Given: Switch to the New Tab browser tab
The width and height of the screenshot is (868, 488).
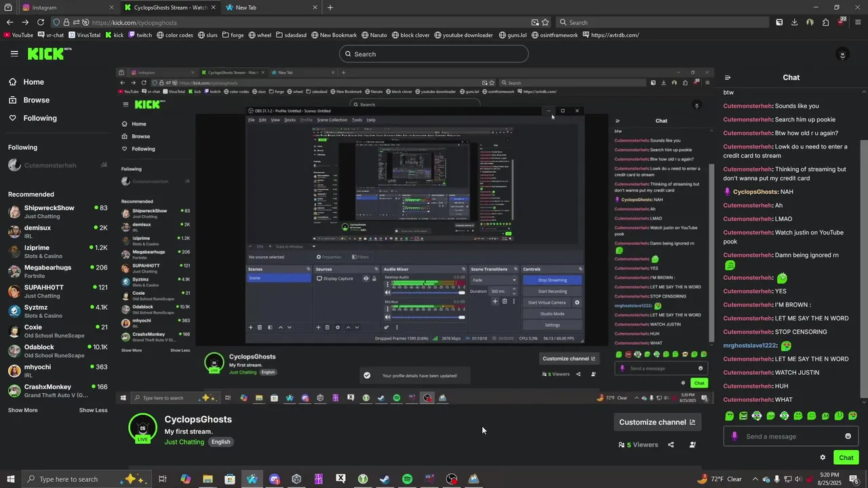Looking at the screenshot, I should point(271,7).
